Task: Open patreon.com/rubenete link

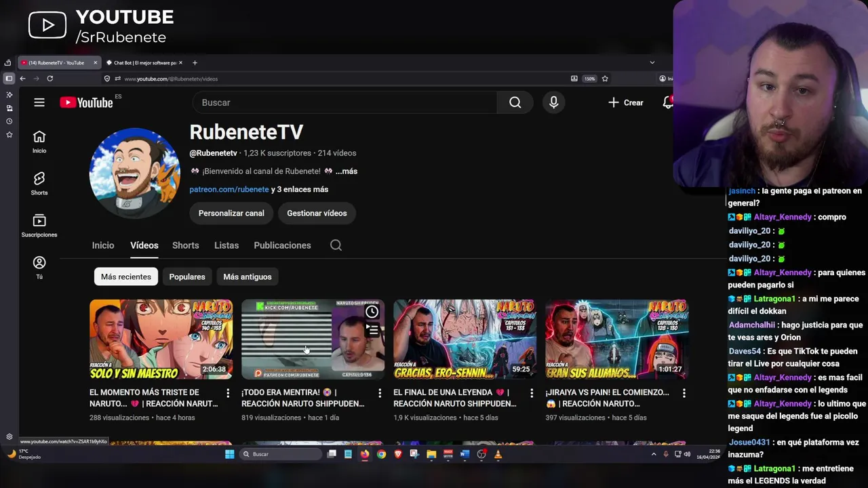Action: pyautogui.click(x=229, y=190)
